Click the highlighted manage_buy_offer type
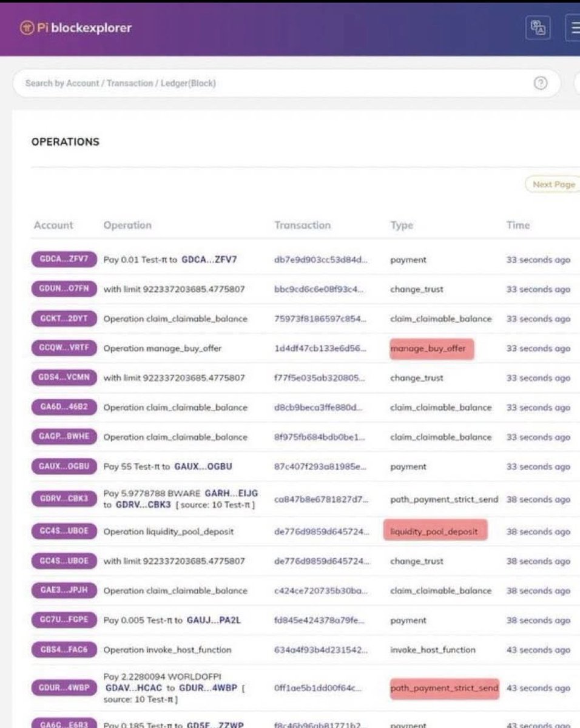 431,349
